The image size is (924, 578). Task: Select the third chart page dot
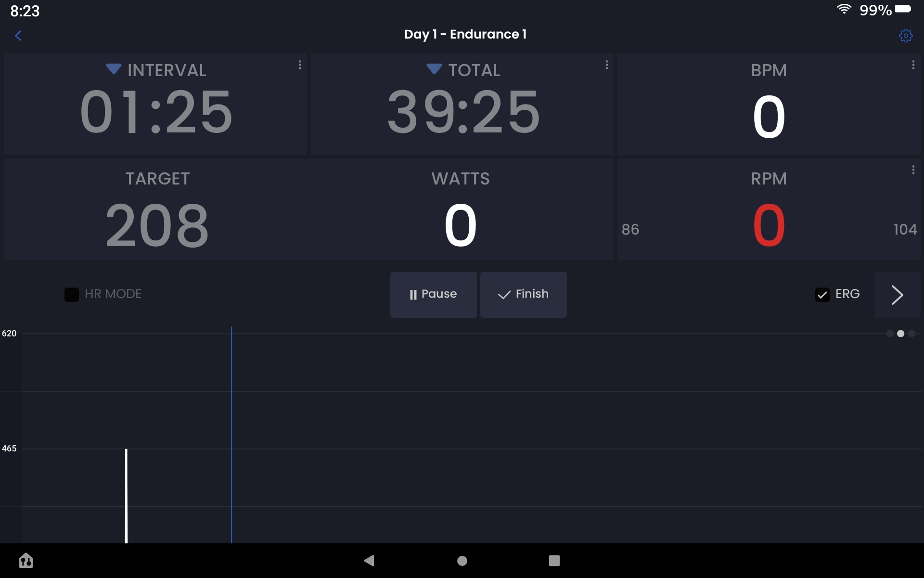click(x=911, y=334)
